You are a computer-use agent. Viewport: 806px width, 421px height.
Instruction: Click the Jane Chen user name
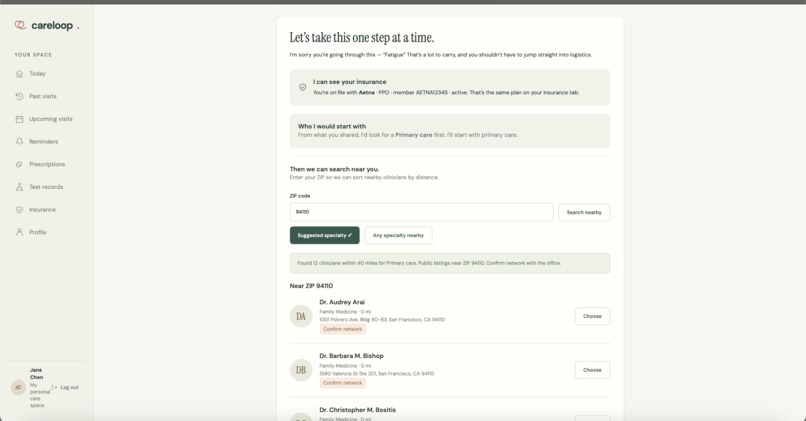pos(36,374)
